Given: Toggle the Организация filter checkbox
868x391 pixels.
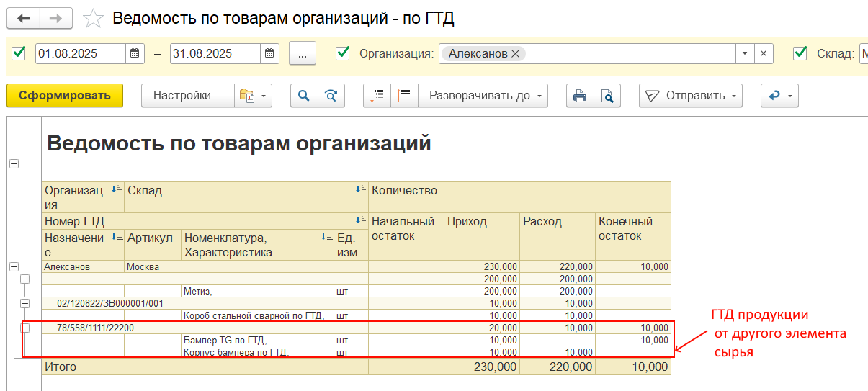Looking at the screenshot, I should pyautogui.click(x=343, y=53).
